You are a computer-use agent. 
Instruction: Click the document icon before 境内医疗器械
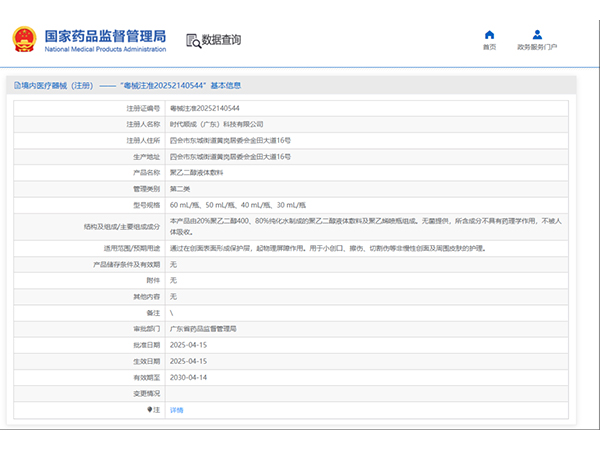(17, 85)
